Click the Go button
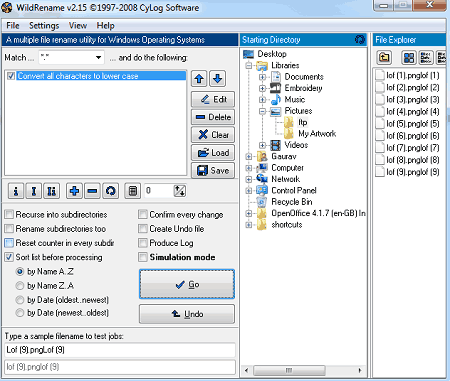This screenshot has height=381, width=450. (x=187, y=284)
